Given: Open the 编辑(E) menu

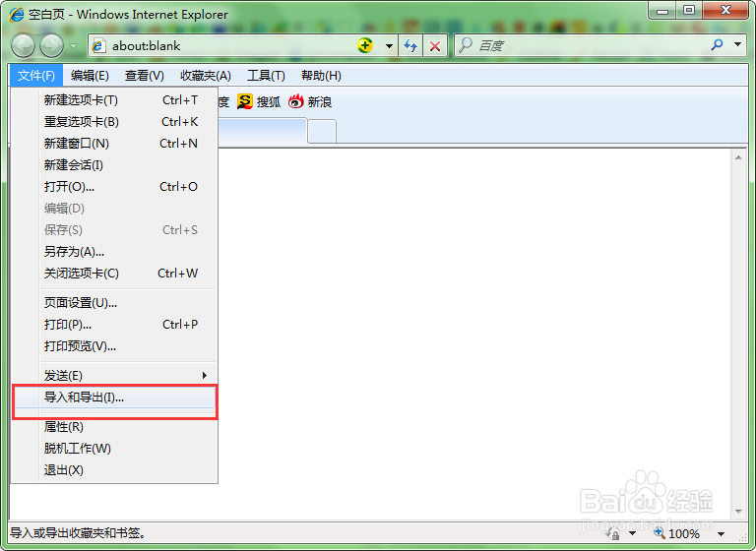Looking at the screenshot, I should tap(90, 76).
